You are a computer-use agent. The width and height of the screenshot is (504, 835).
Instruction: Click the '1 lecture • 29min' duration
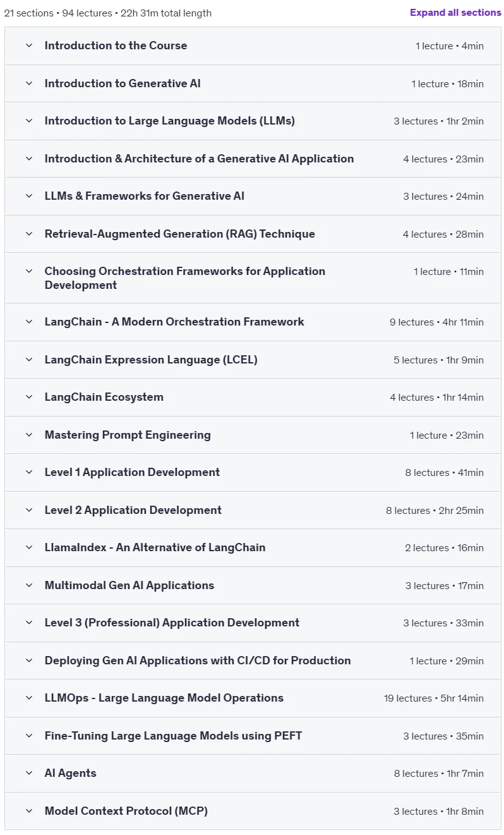tap(447, 661)
